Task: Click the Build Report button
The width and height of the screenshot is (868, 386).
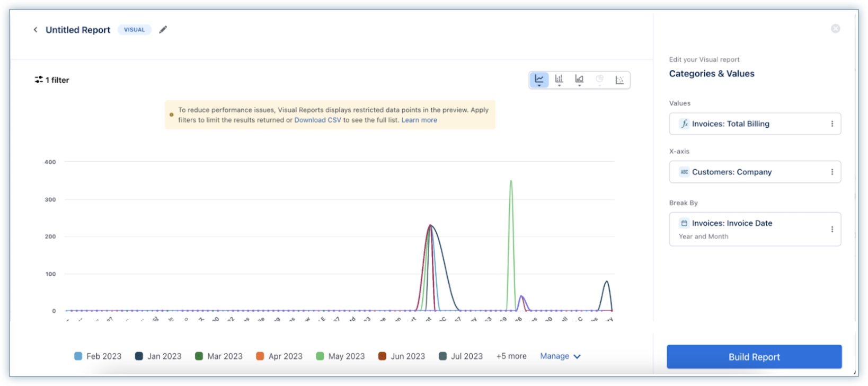Action: (x=754, y=357)
